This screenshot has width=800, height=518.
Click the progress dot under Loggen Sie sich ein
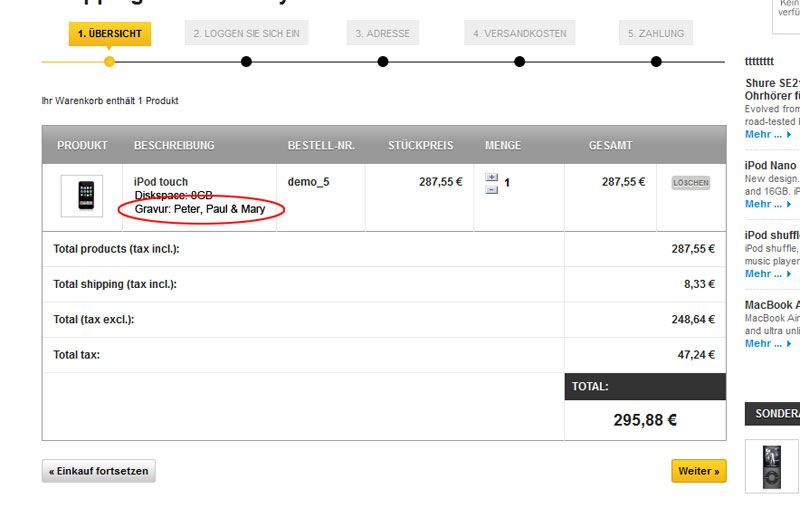pos(246,62)
